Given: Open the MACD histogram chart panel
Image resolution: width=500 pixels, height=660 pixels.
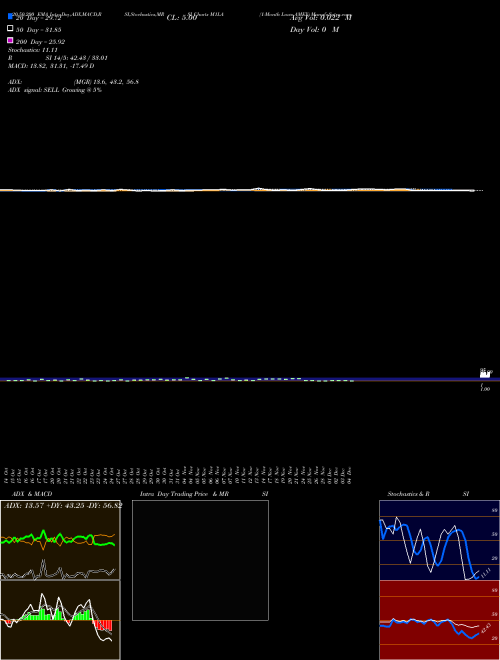Looking at the screenshot, I should (x=60, y=620).
